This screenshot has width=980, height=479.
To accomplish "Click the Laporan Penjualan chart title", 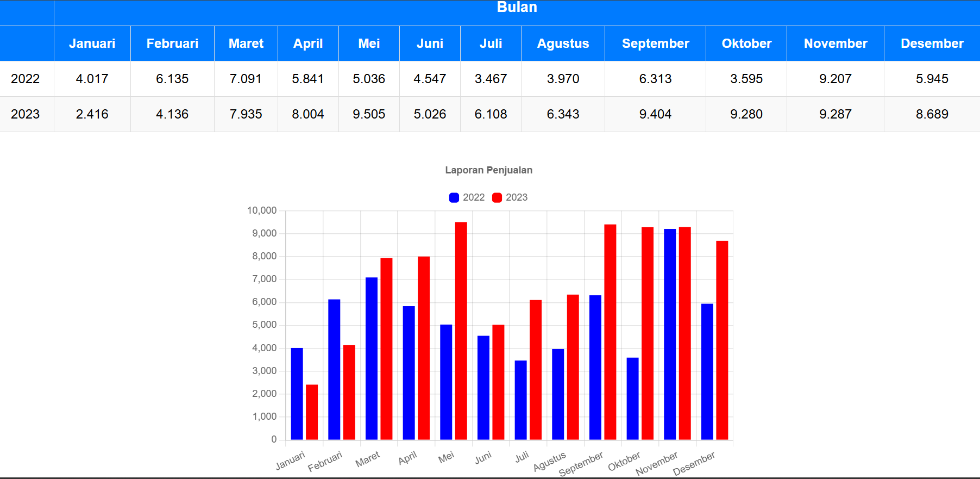I will click(488, 170).
